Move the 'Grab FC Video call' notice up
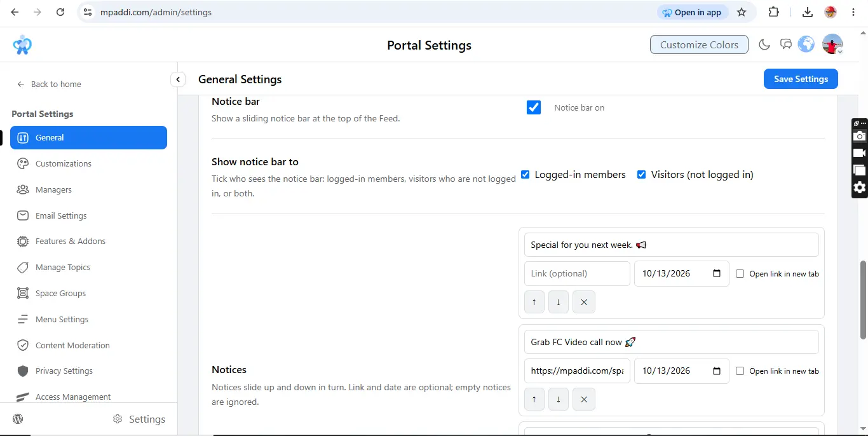The height and width of the screenshot is (436, 868). (534, 399)
